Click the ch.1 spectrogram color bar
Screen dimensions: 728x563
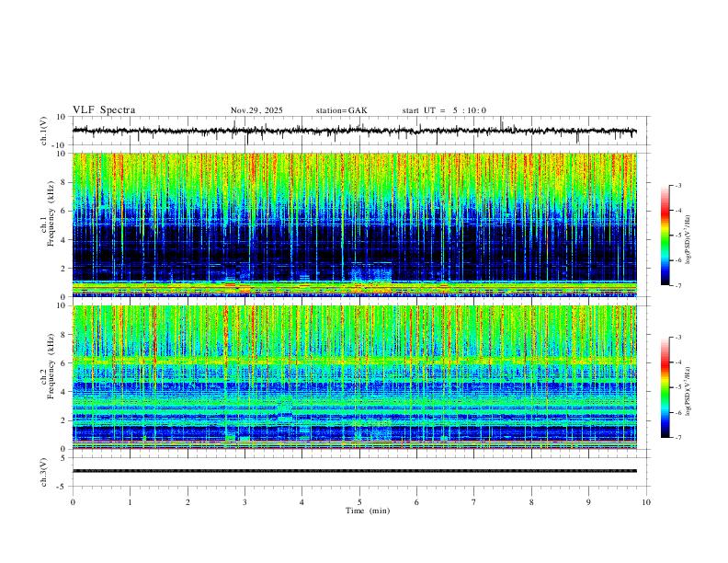665,236
